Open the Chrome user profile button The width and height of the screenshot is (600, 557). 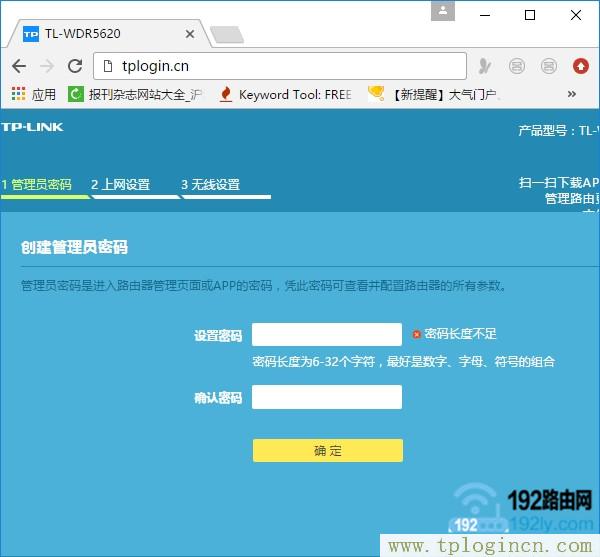[443, 11]
